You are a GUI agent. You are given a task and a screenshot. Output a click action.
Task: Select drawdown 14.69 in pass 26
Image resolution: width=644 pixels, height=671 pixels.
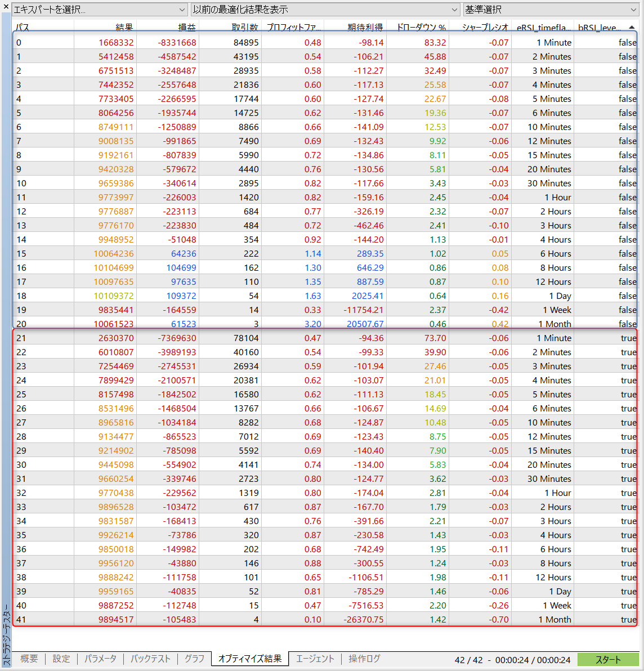[435, 408]
